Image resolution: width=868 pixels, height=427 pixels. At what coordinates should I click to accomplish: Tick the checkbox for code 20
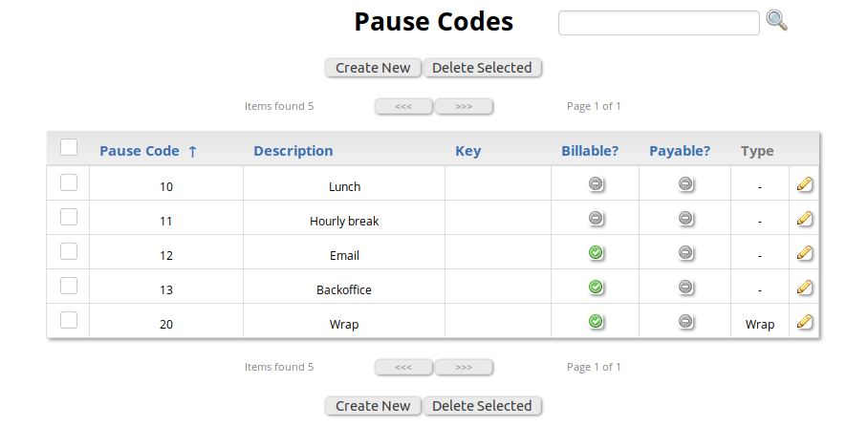[x=69, y=320]
